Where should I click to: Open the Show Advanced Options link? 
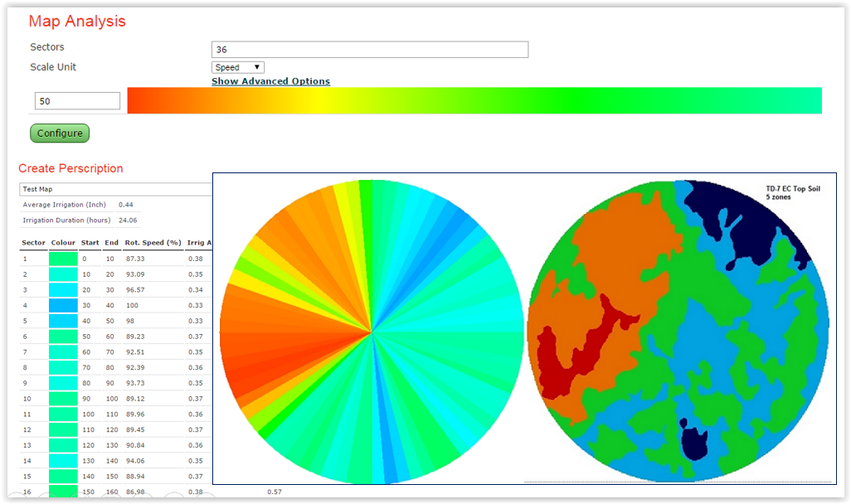271,81
